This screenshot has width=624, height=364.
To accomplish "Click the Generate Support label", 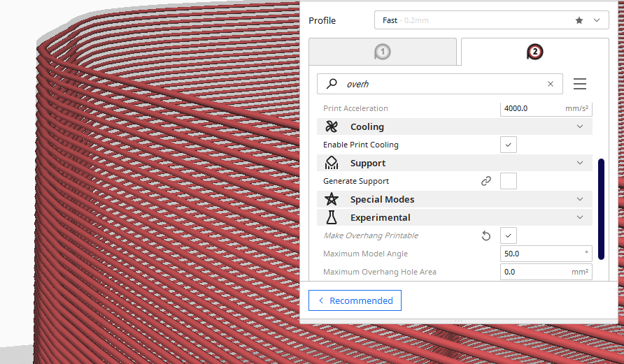I will click(356, 181).
